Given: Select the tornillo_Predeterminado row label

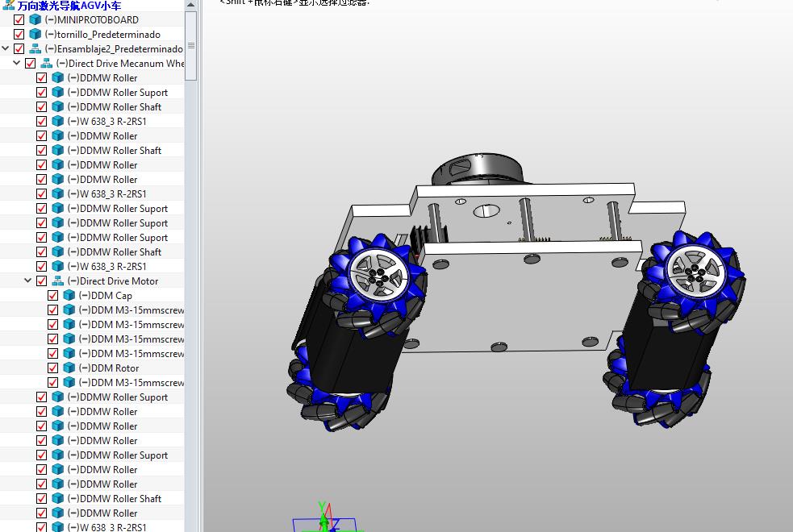Looking at the screenshot, I should click(102, 35).
